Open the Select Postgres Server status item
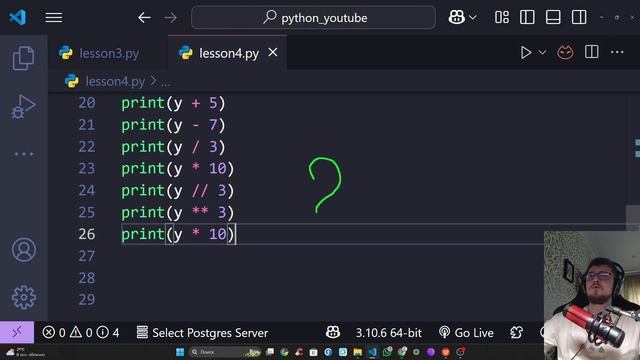 click(202, 333)
